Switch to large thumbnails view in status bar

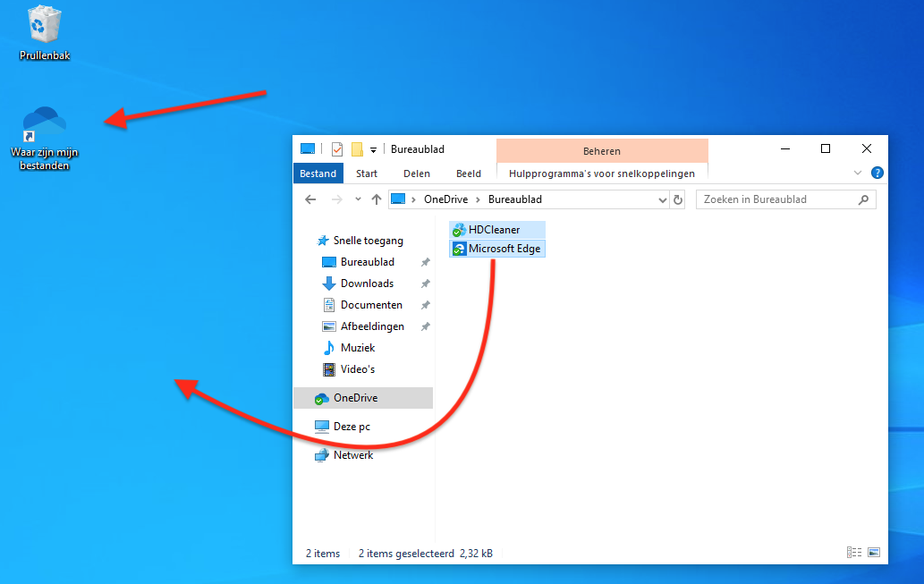pyautogui.click(x=873, y=553)
